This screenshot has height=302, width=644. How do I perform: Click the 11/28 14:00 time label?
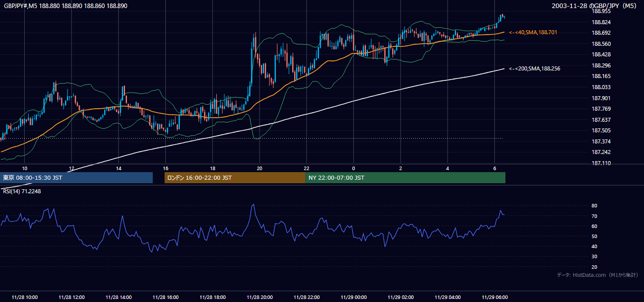118,297
